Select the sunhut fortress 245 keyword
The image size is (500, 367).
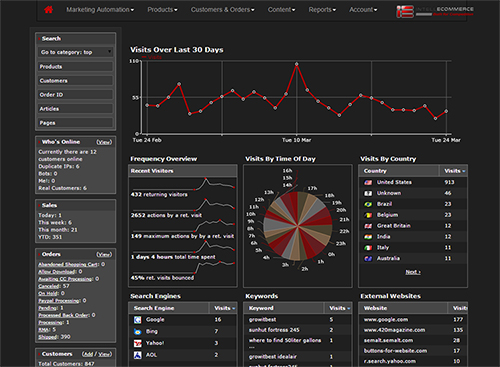[298, 330]
